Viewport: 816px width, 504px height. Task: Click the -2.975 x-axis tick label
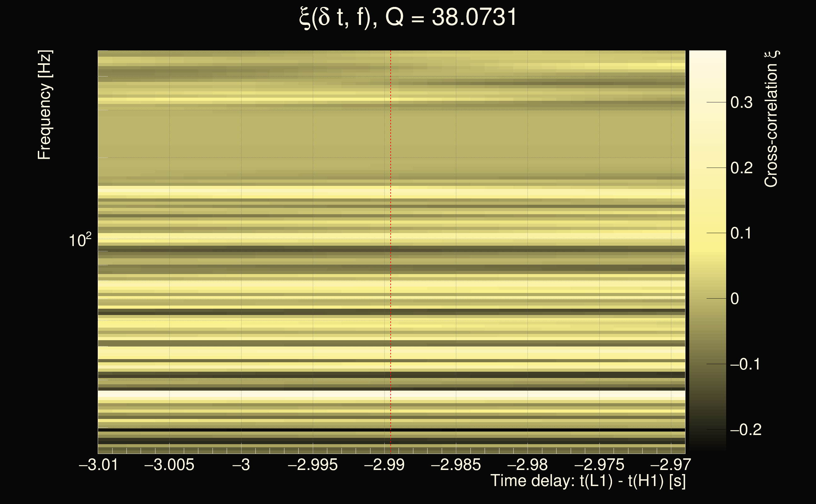[x=599, y=465]
